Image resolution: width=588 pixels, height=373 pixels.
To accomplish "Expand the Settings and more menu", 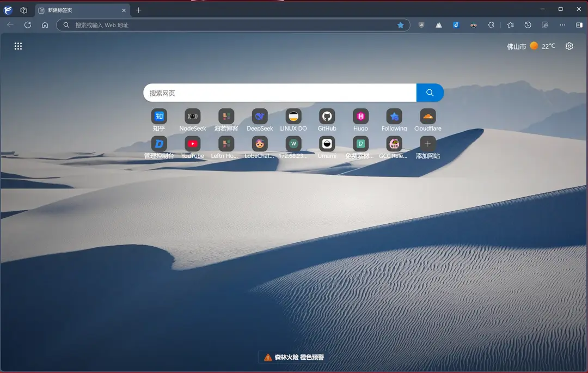I will click(x=562, y=25).
